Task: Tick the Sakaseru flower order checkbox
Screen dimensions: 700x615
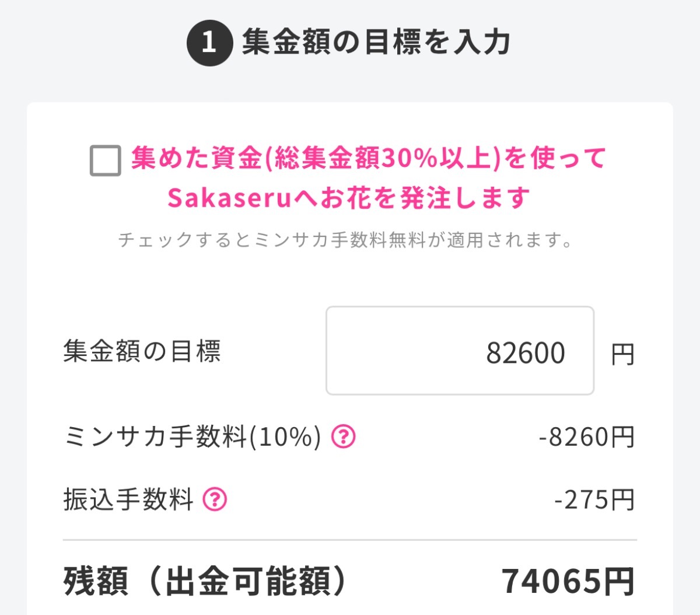Action: [x=106, y=160]
